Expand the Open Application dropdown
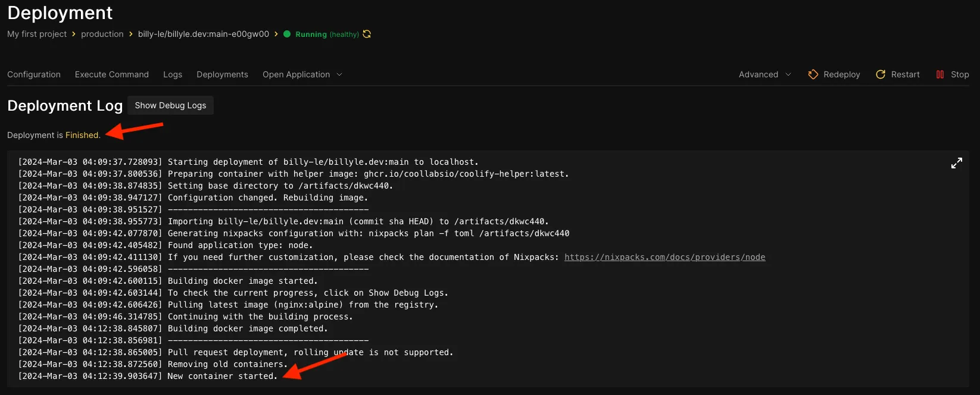This screenshot has width=980, height=395. [x=302, y=74]
